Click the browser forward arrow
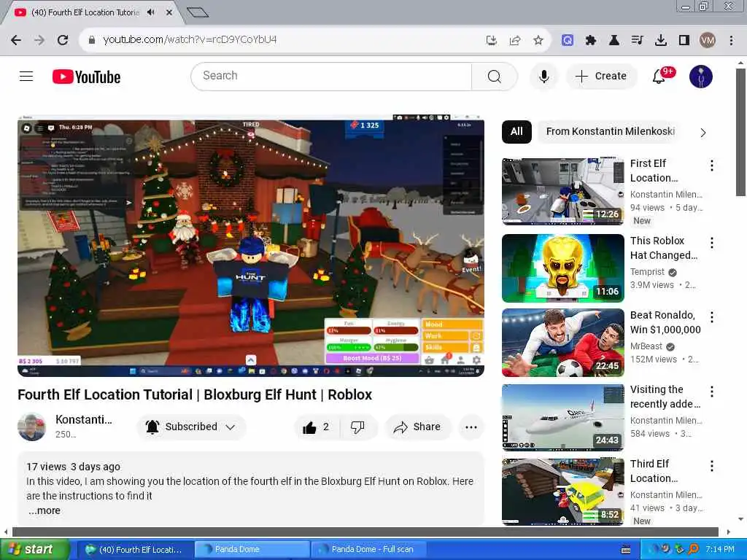747x560 pixels. (x=39, y=40)
